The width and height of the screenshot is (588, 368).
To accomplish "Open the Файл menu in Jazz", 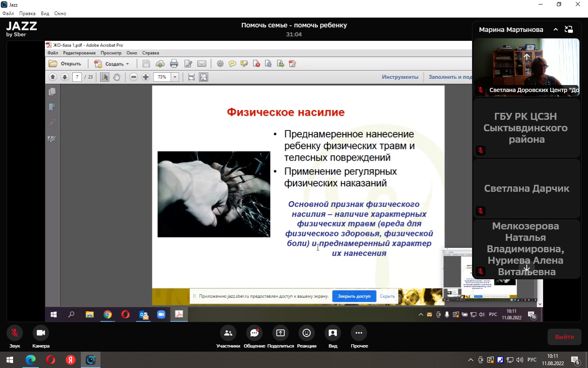I will 8,13.
